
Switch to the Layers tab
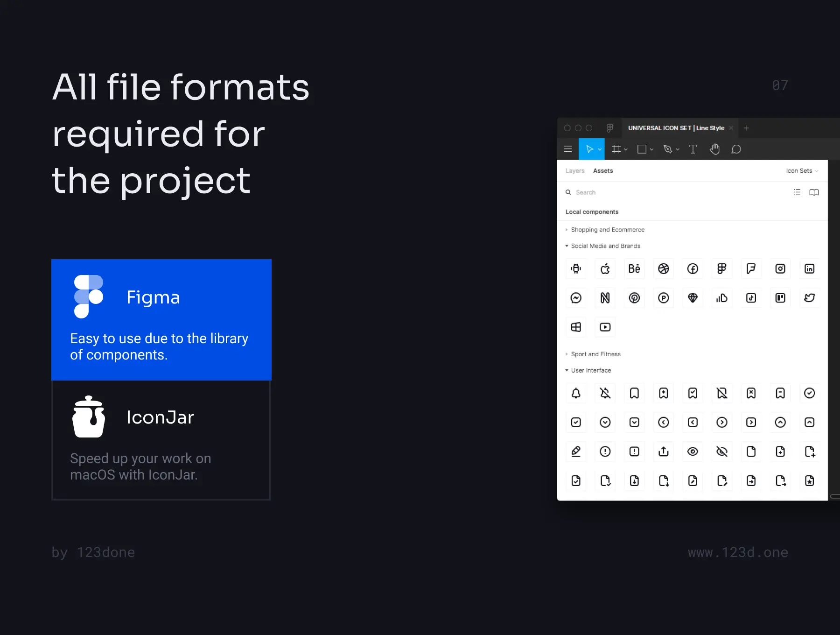pyautogui.click(x=575, y=171)
